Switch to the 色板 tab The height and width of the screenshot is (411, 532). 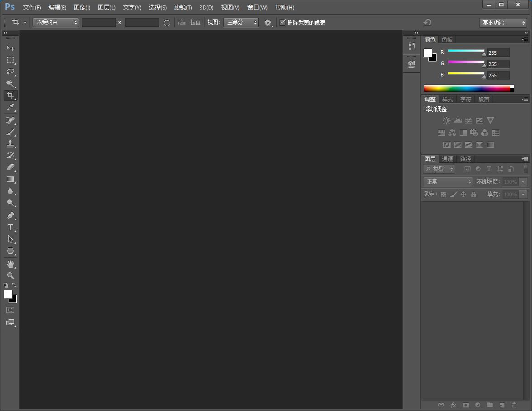point(447,40)
